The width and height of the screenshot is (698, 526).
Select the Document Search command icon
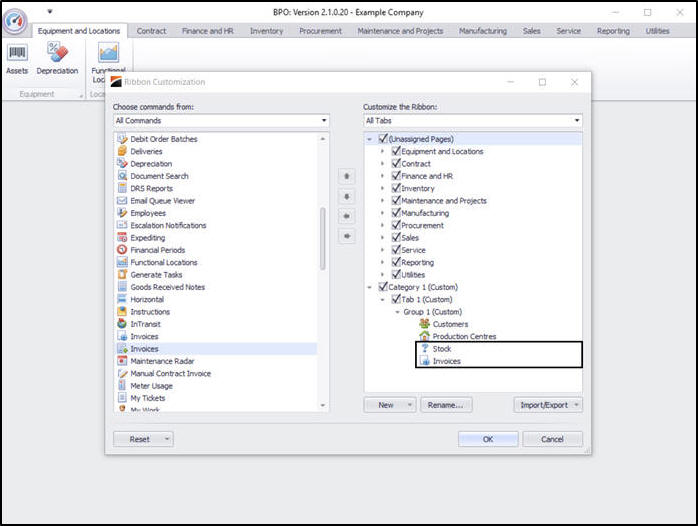tap(122, 176)
